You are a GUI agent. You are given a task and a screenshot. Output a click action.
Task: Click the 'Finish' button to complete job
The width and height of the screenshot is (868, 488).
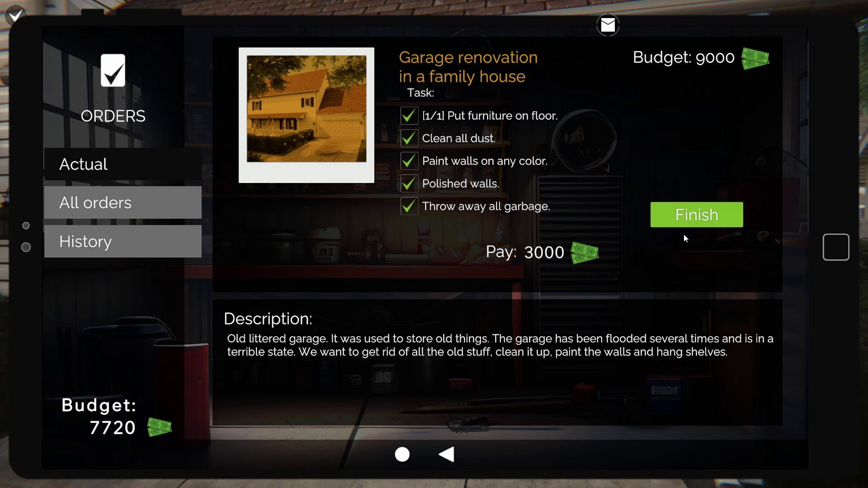[x=696, y=215]
